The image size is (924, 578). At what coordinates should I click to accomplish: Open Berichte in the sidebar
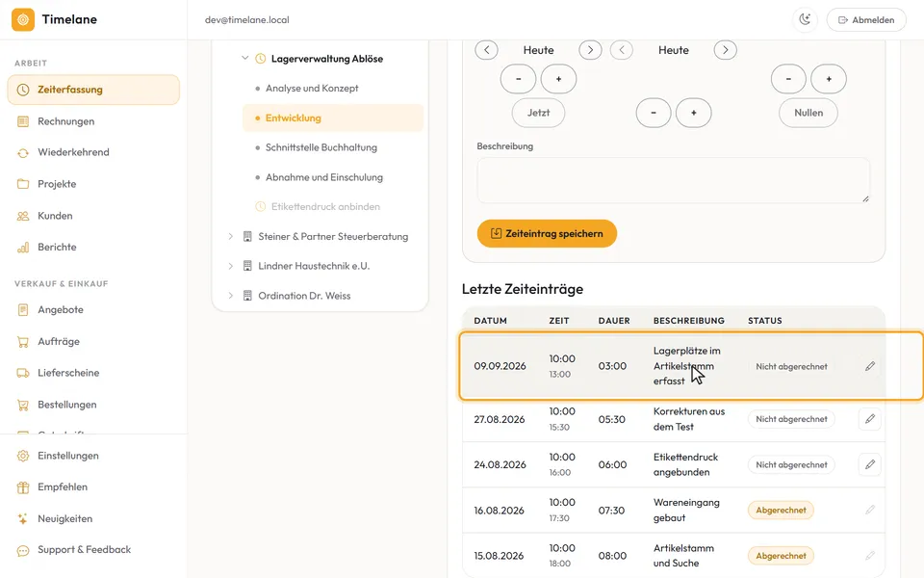coord(93,248)
